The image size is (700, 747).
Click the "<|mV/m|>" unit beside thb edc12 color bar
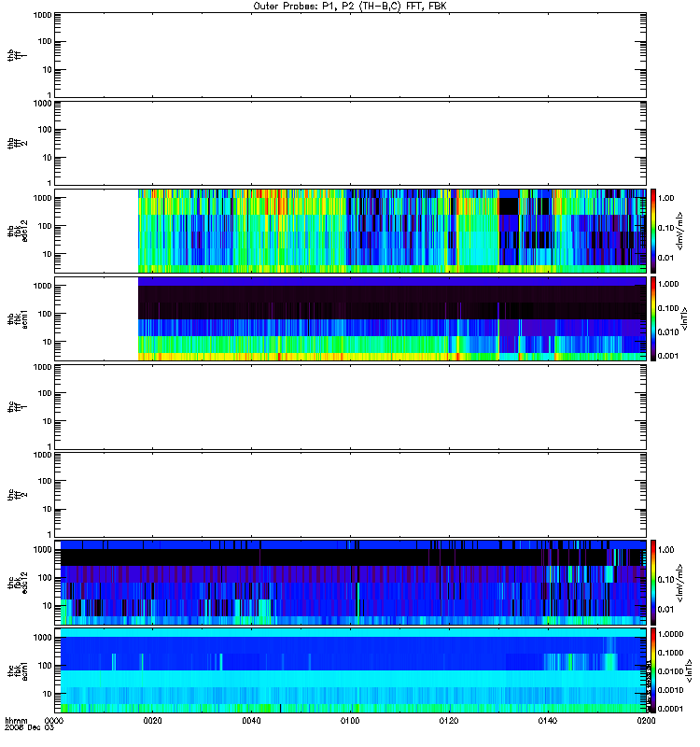(x=680, y=231)
